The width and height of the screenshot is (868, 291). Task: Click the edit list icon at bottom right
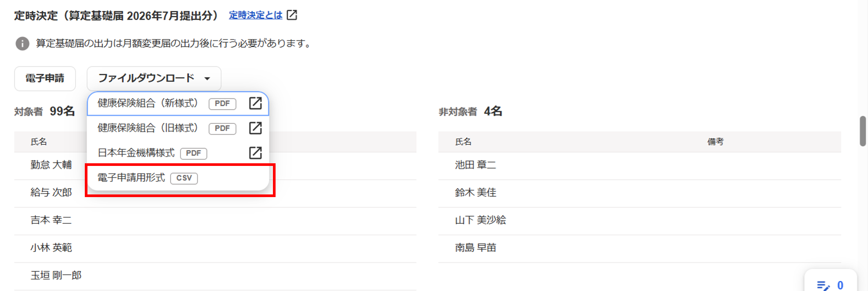pyautogui.click(x=823, y=285)
